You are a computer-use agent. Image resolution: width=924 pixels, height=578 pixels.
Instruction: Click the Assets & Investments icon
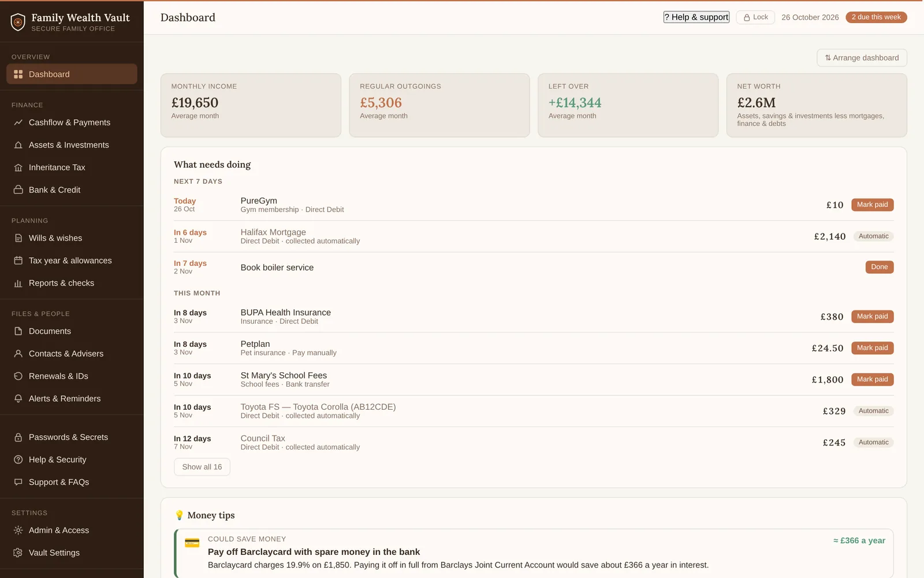(18, 145)
